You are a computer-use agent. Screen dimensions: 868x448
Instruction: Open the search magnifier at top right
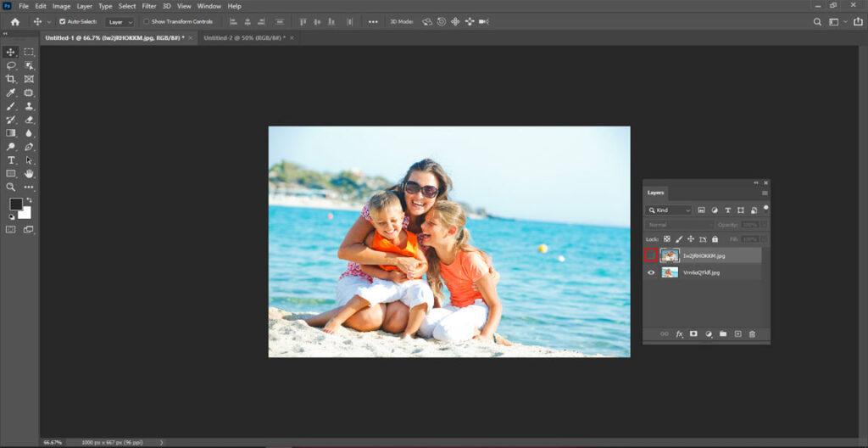tap(817, 21)
